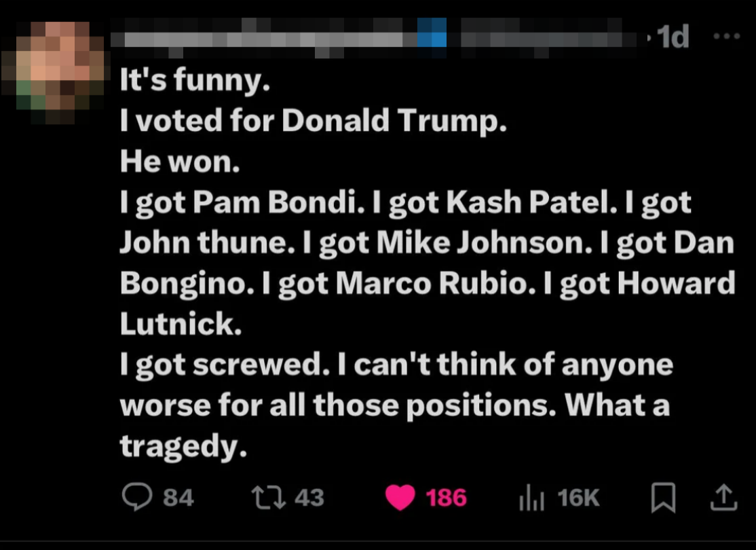Open the post via the 1d timestamp
The width and height of the screenshot is (756, 550).
673,37
